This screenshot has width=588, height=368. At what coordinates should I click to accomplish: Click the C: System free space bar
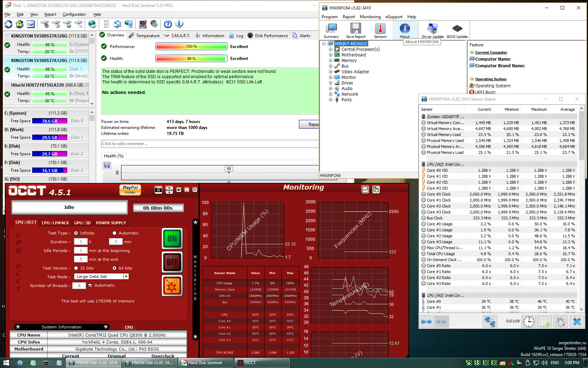(50, 121)
